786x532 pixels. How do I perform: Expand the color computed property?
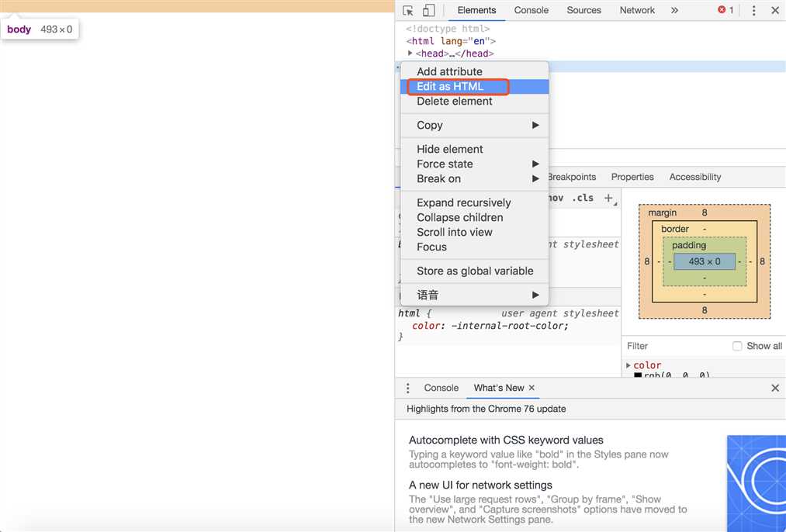(628, 365)
